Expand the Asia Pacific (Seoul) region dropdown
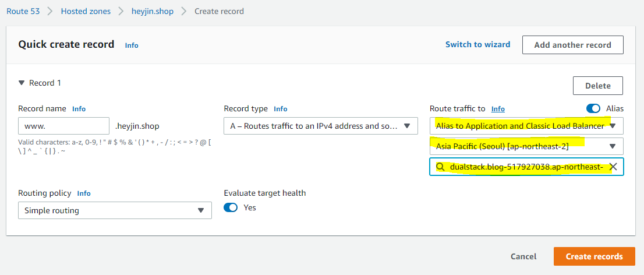Image resolution: width=644 pixels, height=275 pixels. [x=526, y=146]
